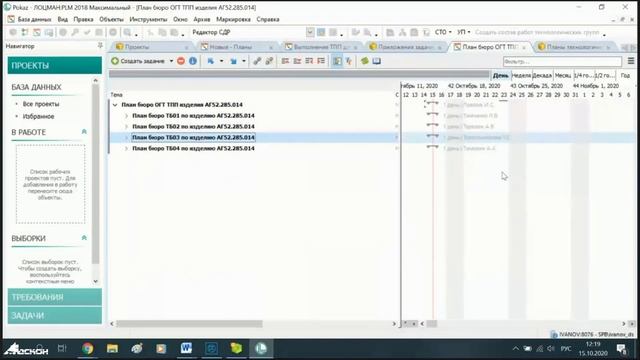Switch timeline scale to День
The image size is (640, 360).
[x=500, y=76]
